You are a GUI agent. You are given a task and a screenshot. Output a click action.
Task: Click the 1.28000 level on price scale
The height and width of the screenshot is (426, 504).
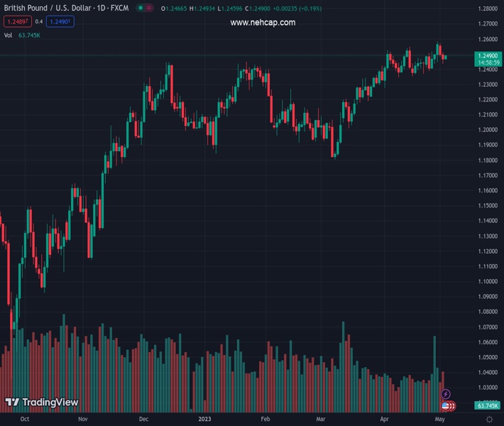(x=487, y=9)
